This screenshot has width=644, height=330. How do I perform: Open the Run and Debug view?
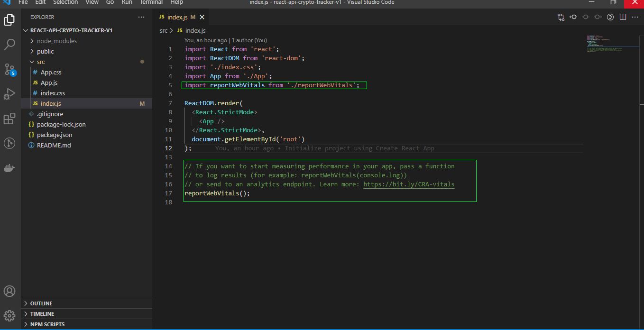click(9, 94)
